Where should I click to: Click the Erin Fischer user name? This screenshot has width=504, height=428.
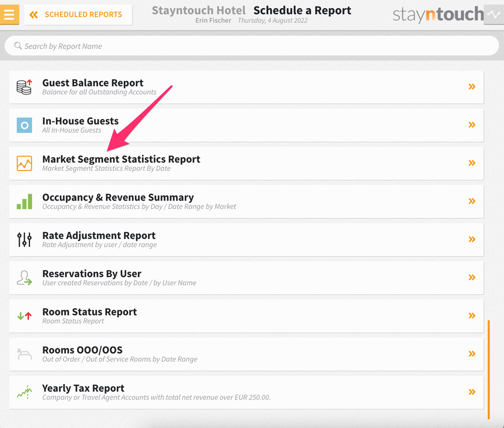pyautogui.click(x=213, y=21)
